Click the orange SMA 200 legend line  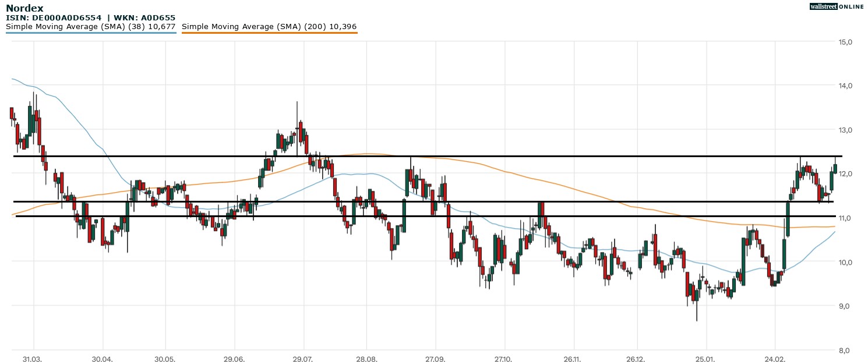[269, 33]
